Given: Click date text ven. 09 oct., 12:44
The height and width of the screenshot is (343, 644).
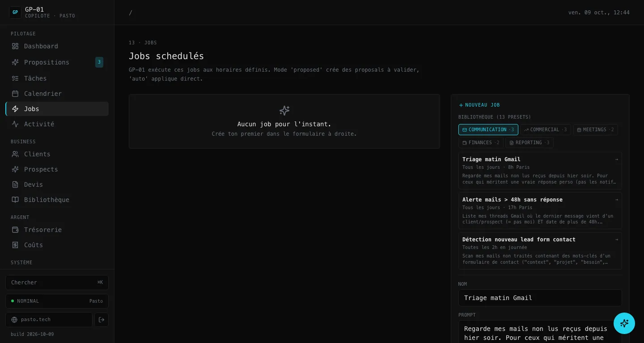Looking at the screenshot, I should [599, 13].
